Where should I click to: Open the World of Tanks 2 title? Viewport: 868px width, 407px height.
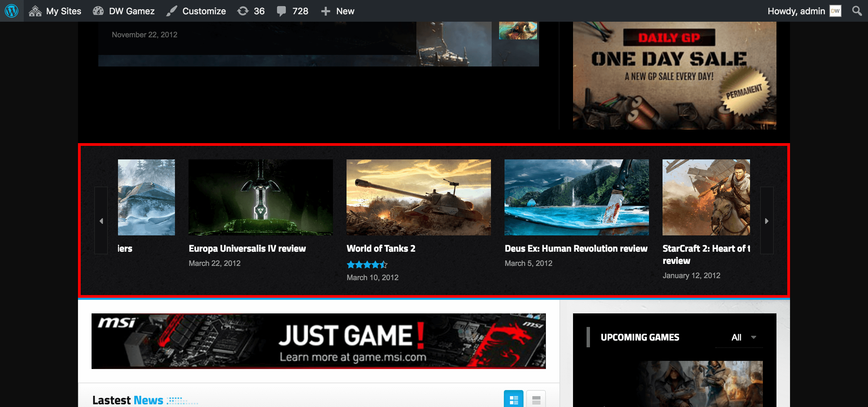381,248
